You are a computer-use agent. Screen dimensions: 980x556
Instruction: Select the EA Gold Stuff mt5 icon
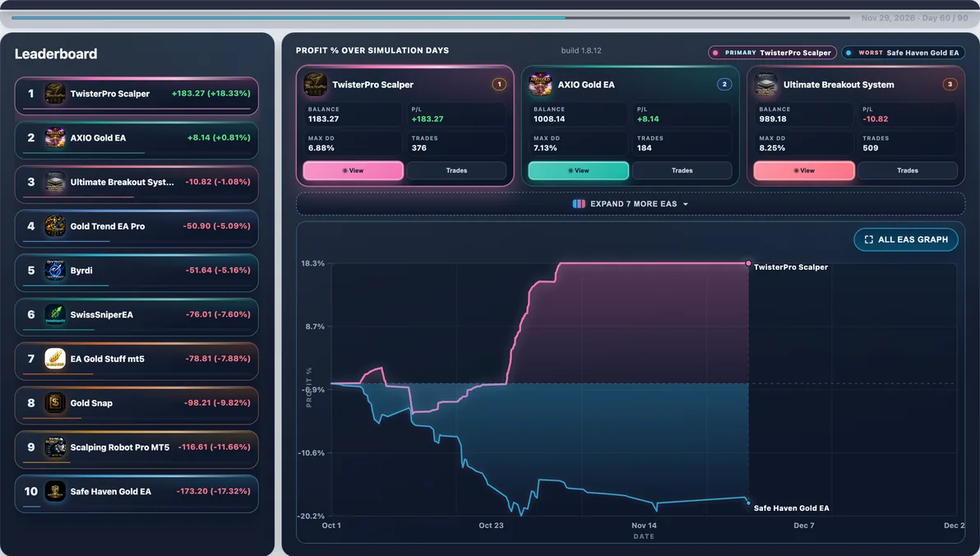(55, 359)
